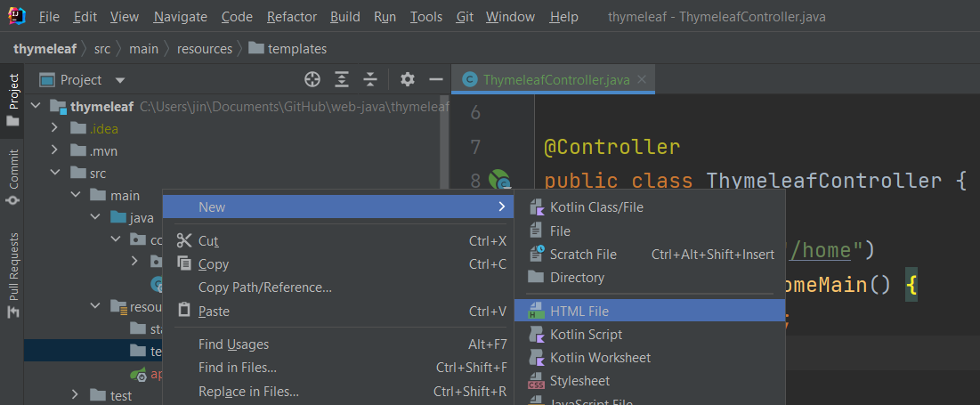Select the locate opened file target icon

click(x=312, y=79)
